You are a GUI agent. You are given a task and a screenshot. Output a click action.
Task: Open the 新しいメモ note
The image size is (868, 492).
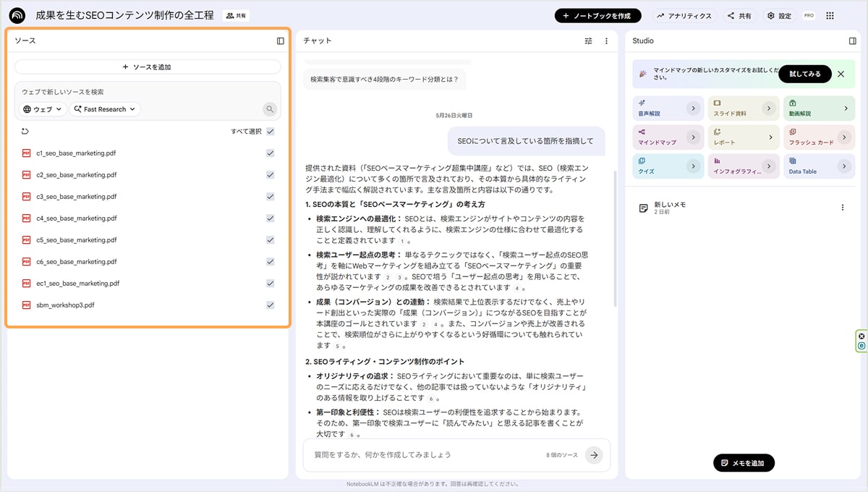click(744, 208)
